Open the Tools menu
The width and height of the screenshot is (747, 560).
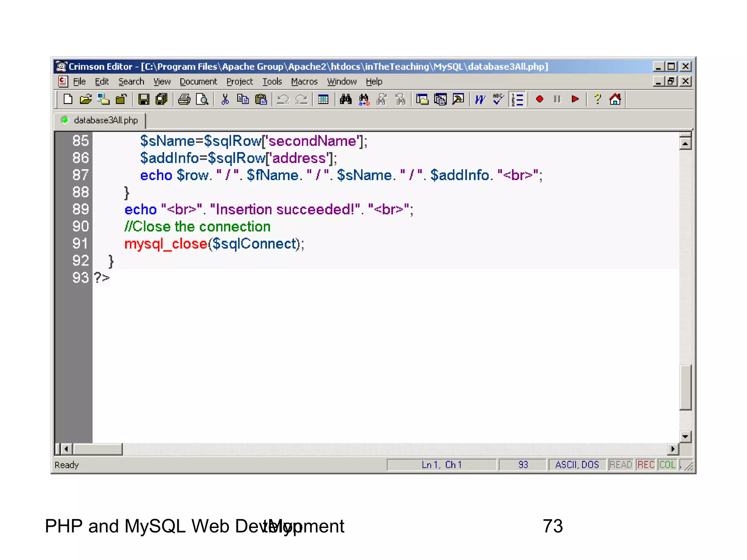point(272,82)
